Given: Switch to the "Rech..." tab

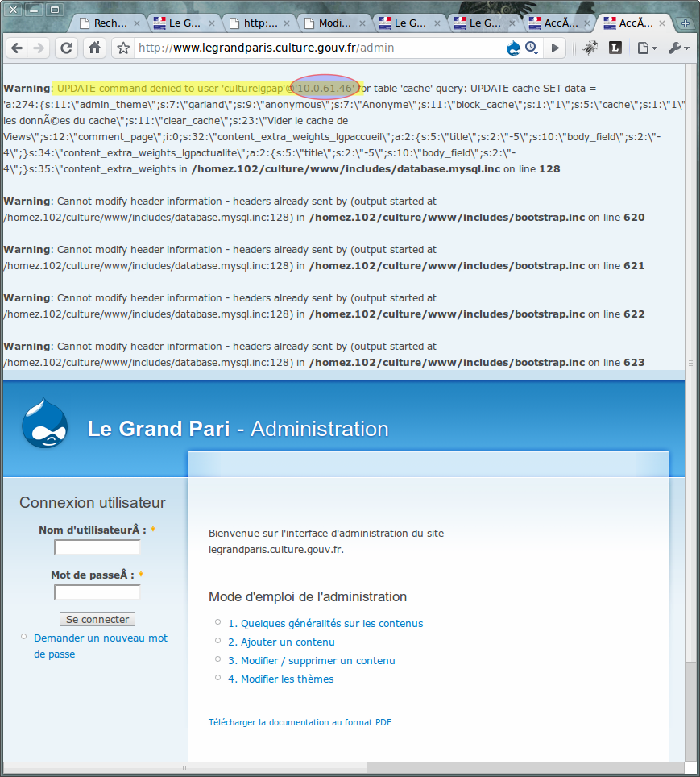Looking at the screenshot, I should click(110, 23).
